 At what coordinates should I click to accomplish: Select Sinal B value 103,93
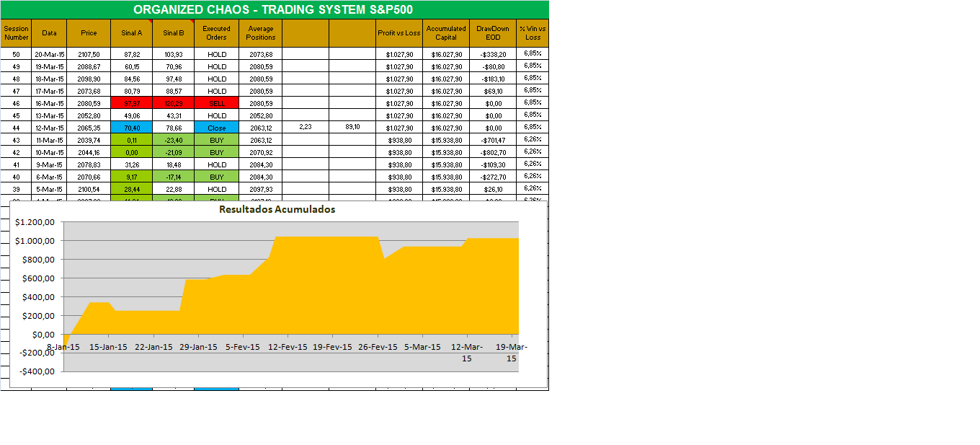[174, 54]
